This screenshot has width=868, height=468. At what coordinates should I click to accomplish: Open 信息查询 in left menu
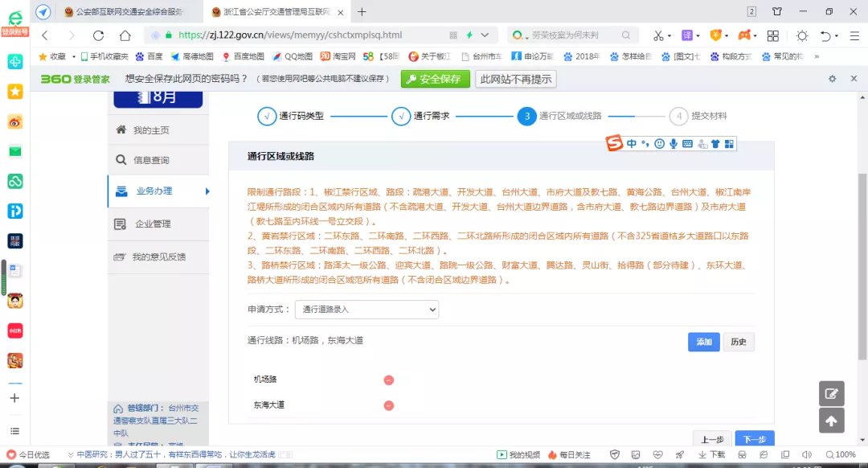(x=158, y=160)
